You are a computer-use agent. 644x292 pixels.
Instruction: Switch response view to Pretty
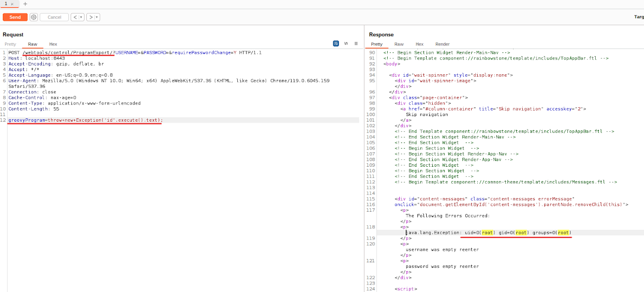(377, 44)
